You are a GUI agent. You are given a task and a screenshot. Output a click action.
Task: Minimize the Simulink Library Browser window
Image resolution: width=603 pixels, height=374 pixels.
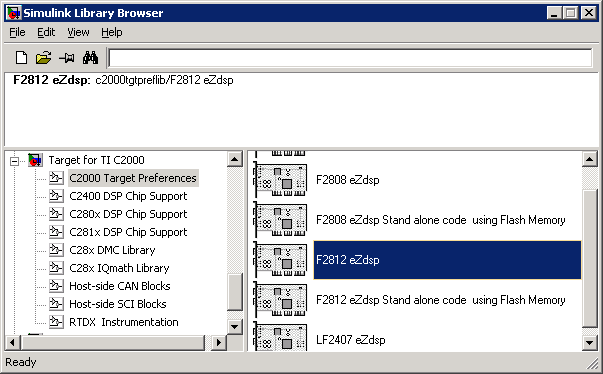554,13
